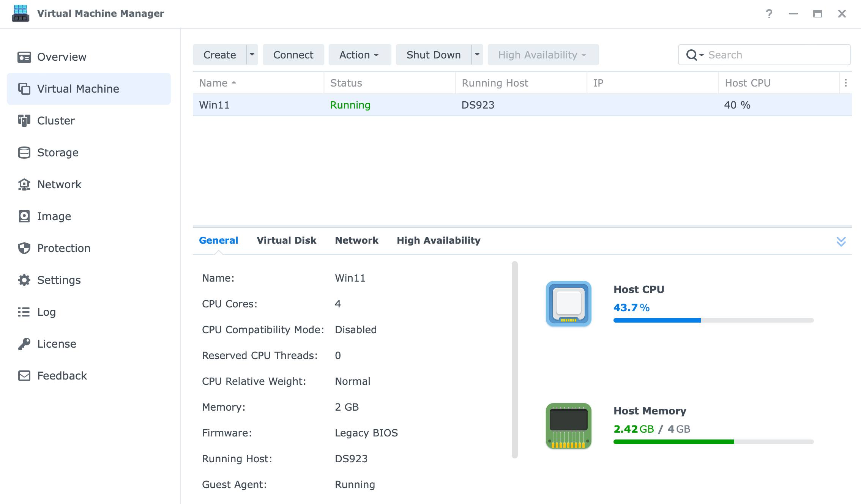This screenshot has width=861, height=504.
Task: Go to Storage via its icon
Action: pos(24,153)
